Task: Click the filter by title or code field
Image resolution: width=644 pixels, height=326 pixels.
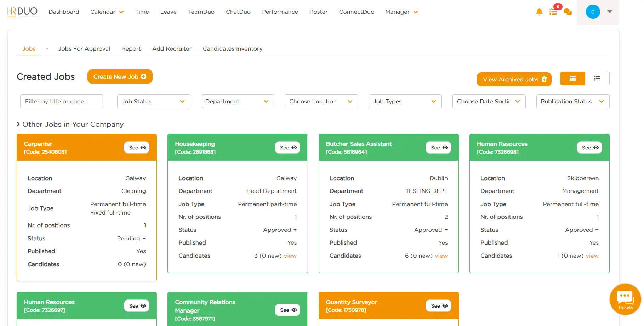Action: (62, 101)
